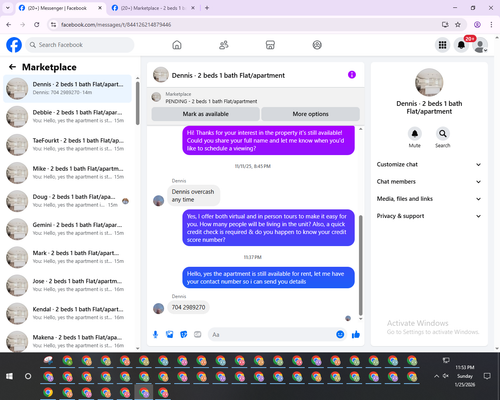The height and width of the screenshot is (400, 500).
Task: Expand the Customize chat section
Action: coord(429,164)
